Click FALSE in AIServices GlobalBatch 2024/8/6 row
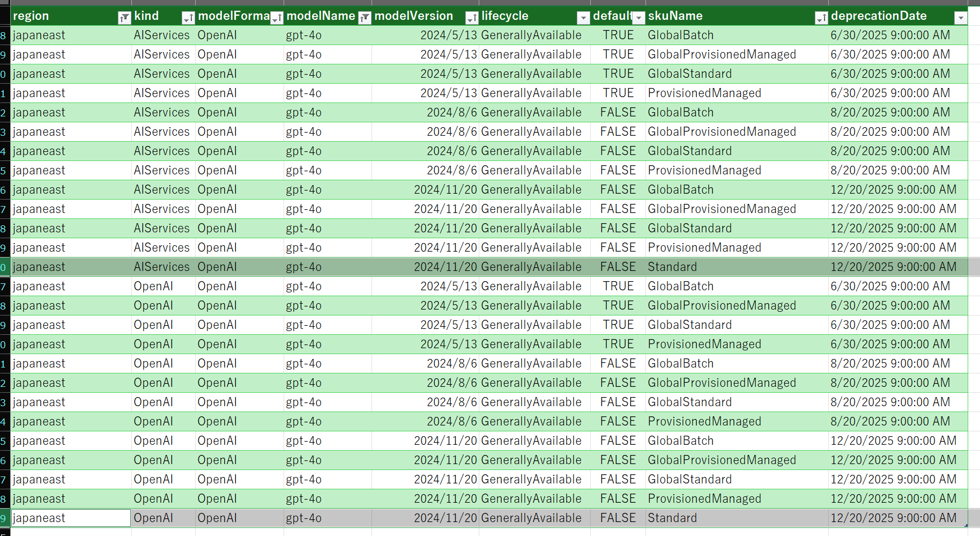The width and height of the screenshot is (980, 536). [x=618, y=112]
